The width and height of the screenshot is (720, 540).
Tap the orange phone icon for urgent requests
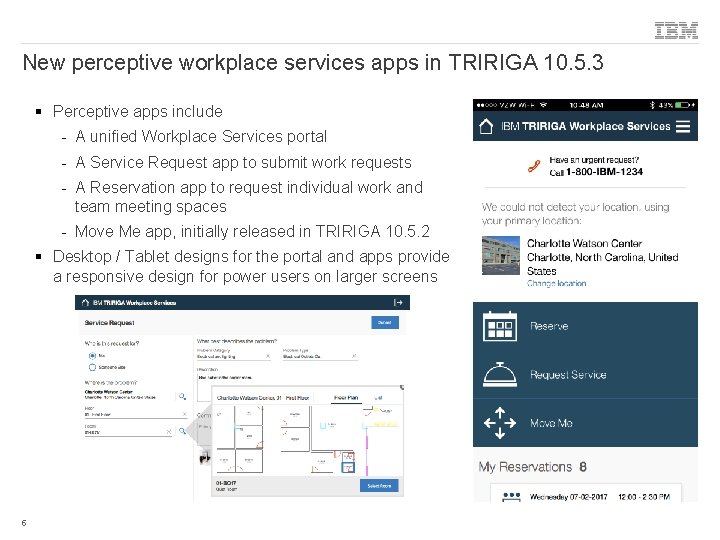(x=534, y=166)
